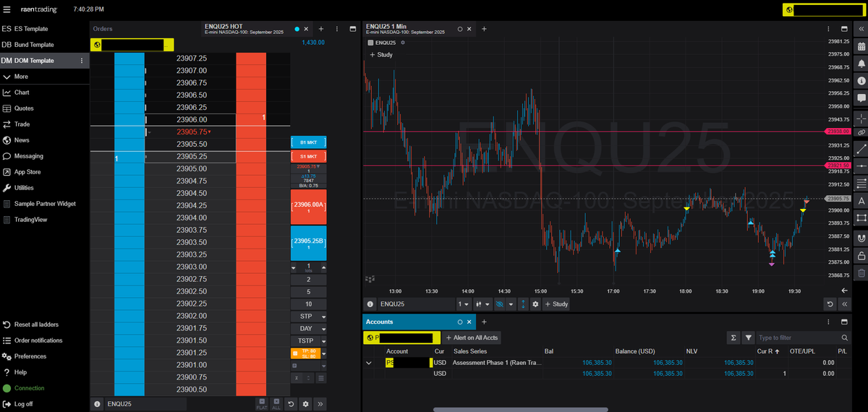
Task: Select the horizontal line drawing tool
Action: click(861, 166)
